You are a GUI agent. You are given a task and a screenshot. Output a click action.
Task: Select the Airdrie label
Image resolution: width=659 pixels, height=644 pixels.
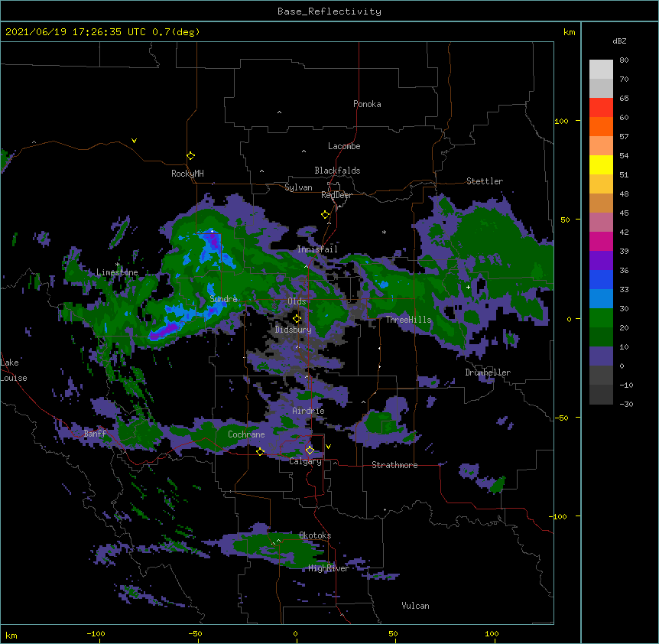[x=309, y=411]
